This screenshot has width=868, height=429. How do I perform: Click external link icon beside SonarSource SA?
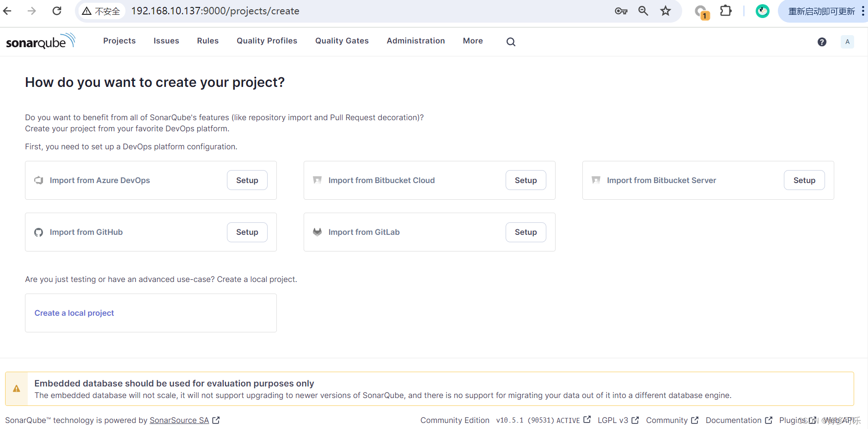(x=216, y=420)
